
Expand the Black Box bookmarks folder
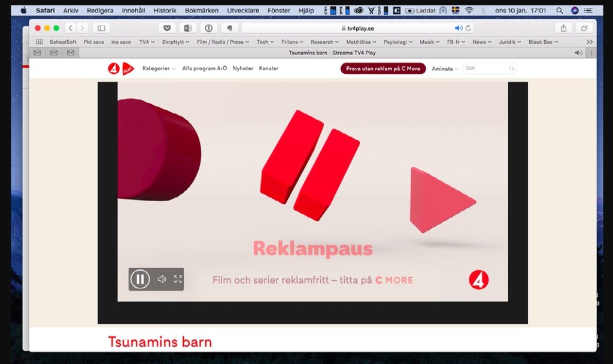pos(544,42)
